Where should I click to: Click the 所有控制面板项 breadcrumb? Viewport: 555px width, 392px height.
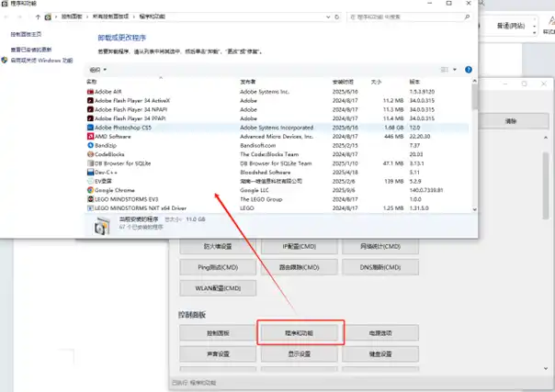click(110, 17)
